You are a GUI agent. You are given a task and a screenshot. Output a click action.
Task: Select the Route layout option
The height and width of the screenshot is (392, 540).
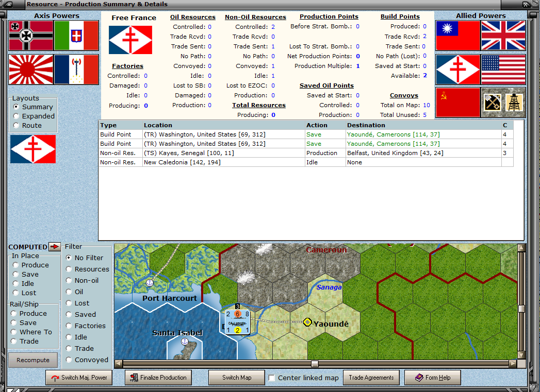(x=16, y=126)
